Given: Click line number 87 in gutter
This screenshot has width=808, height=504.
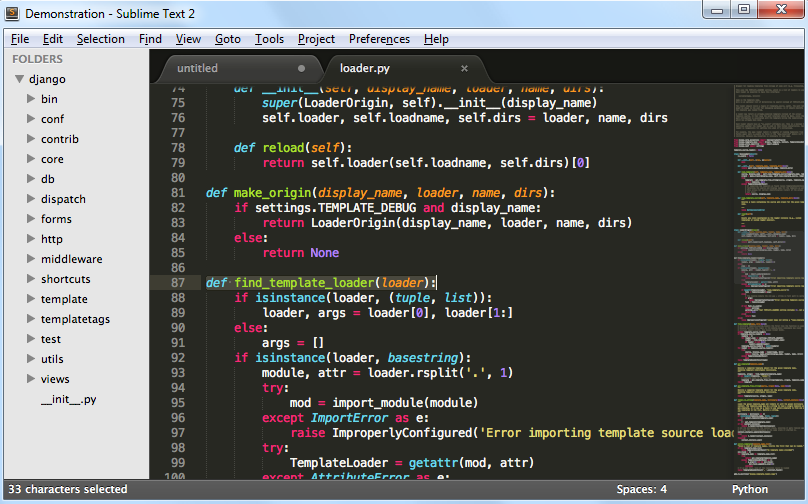Looking at the screenshot, I should (x=178, y=282).
